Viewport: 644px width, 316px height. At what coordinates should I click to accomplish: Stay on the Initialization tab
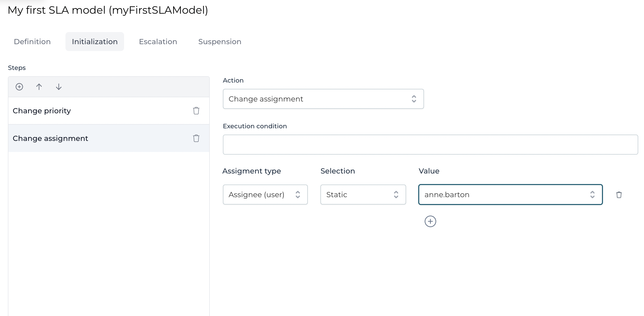pos(95,41)
